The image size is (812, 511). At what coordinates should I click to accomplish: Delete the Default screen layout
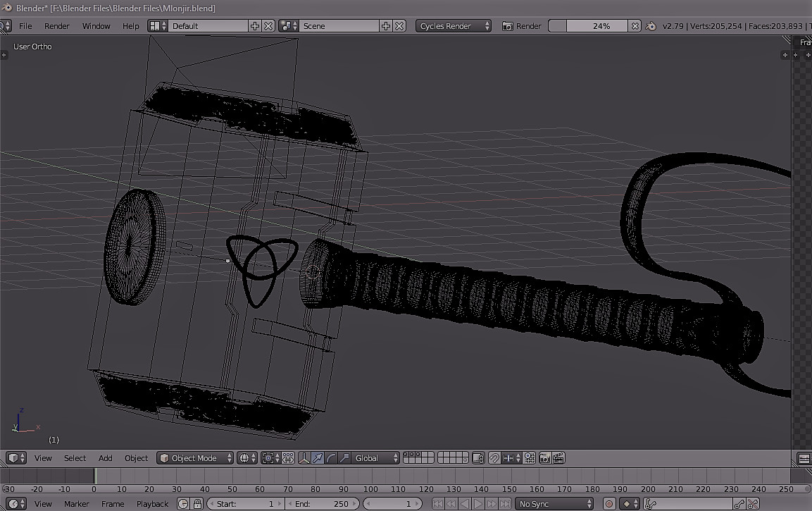(268, 26)
